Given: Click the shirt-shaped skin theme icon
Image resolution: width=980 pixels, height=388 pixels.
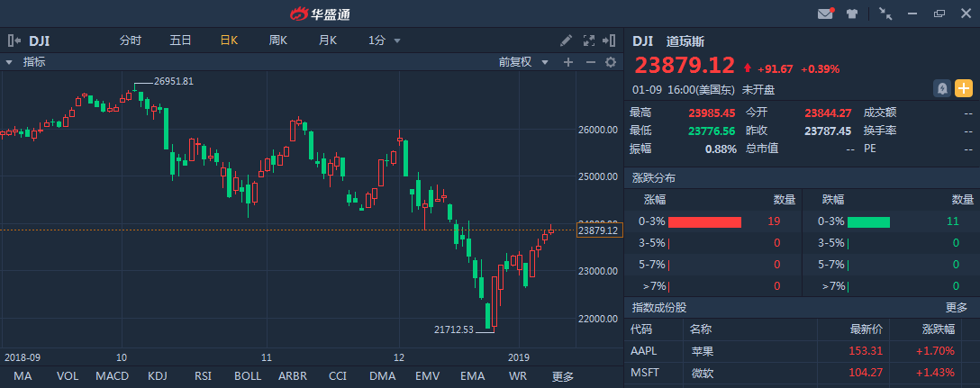Looking at the screenshot, I should (x=851, y=14).
